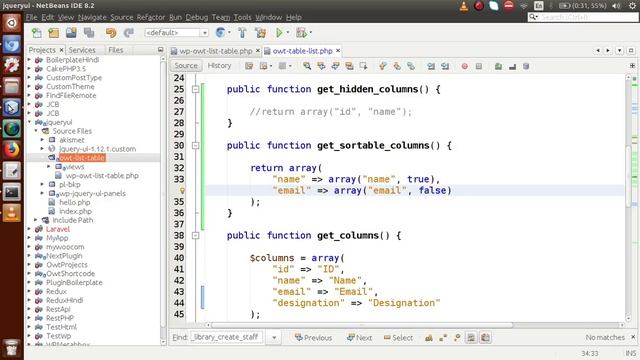Click the Next button in Find bar
Viewport: 640px width, 360px height.
pos(359,338)
